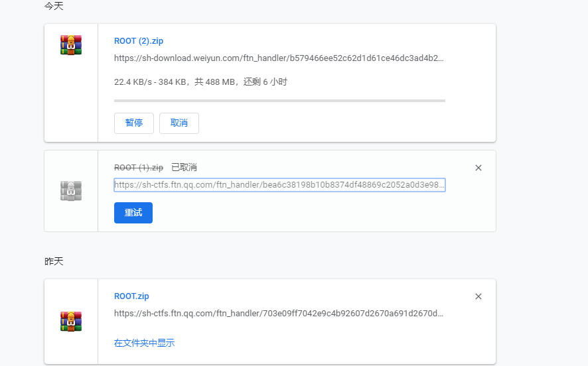Screen dimensions: 588x366
Task: Click the ROOT (2).zip archive icon
Action: 71,45
